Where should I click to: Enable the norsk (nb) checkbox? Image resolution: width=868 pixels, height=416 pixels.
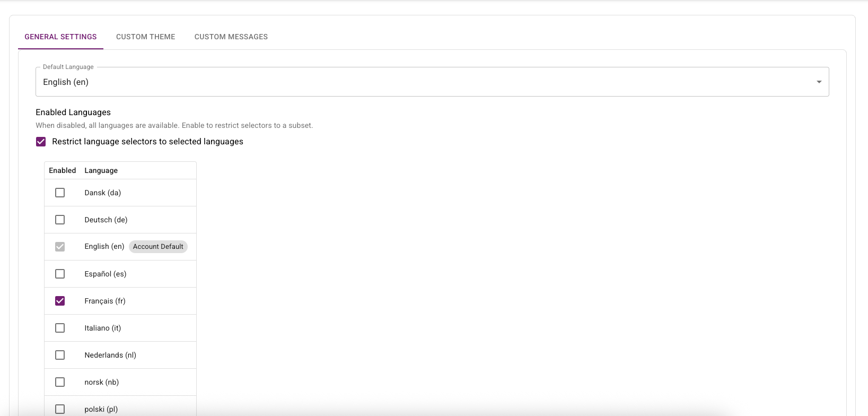60,382
